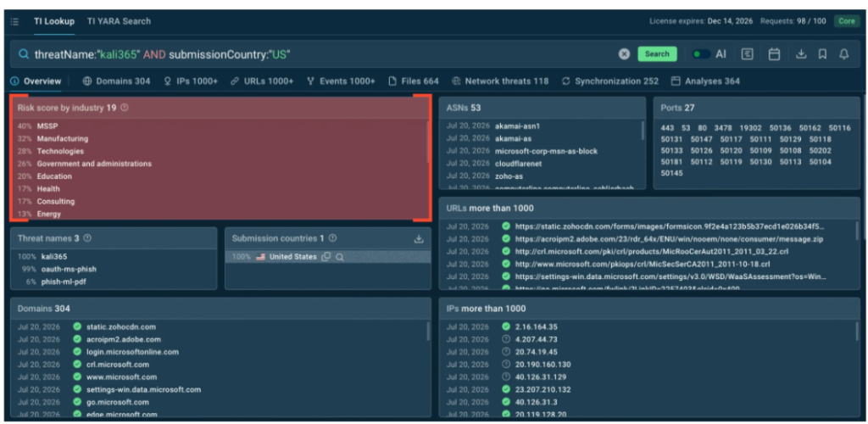The height and width of the screenshot is (424, 868).
Task: Click the Core plan badge
Action: [x=847, y=21]
